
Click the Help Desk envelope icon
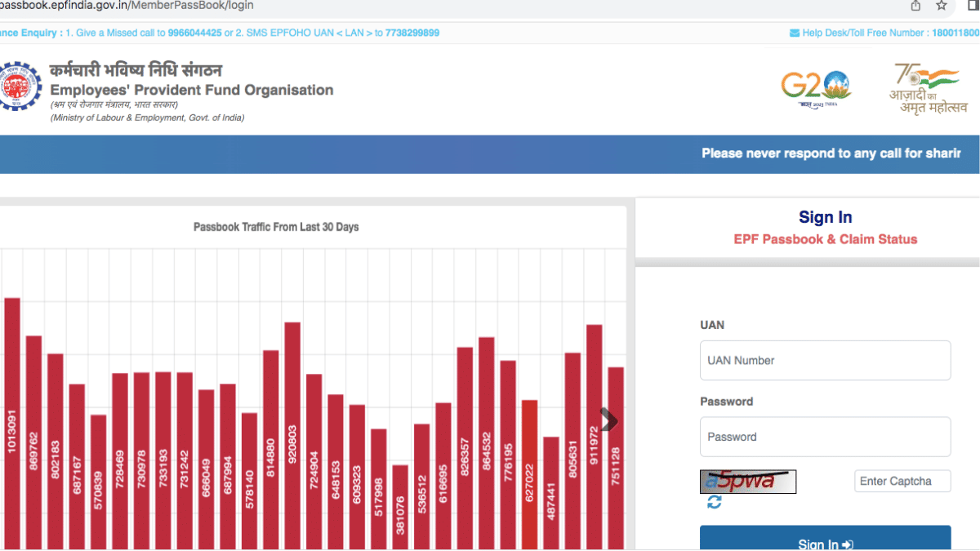794,33
